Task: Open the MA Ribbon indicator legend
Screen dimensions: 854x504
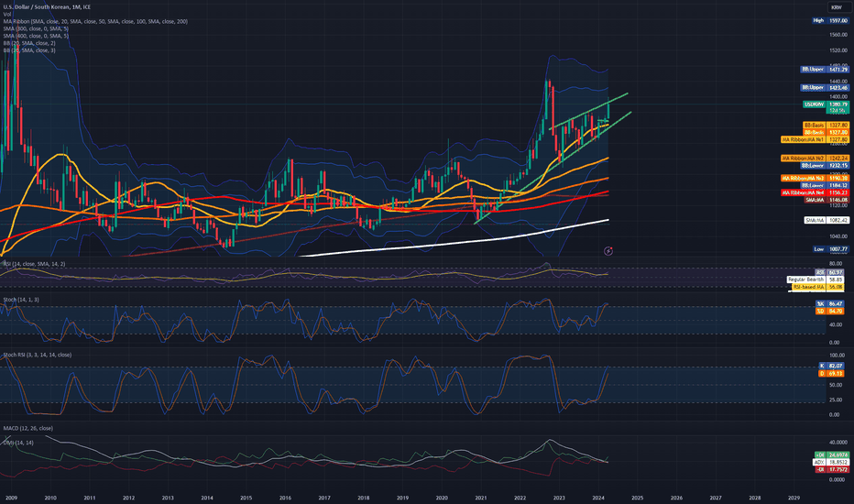Action: pyautogui.click(x=95, y=21)
